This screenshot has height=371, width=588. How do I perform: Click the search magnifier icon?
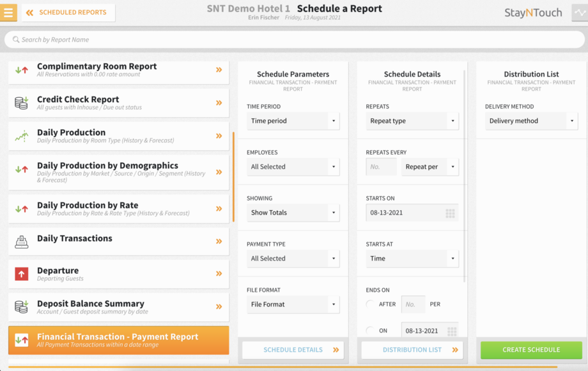pyautogui.click(x=16, y=40)
